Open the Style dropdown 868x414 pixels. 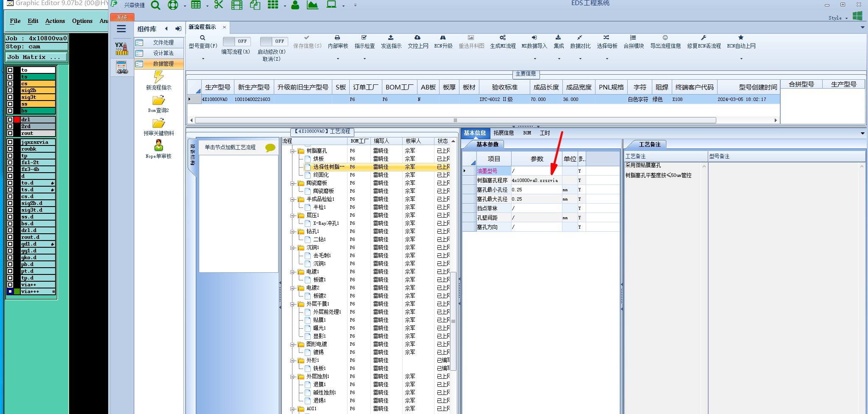coord(838,18)
